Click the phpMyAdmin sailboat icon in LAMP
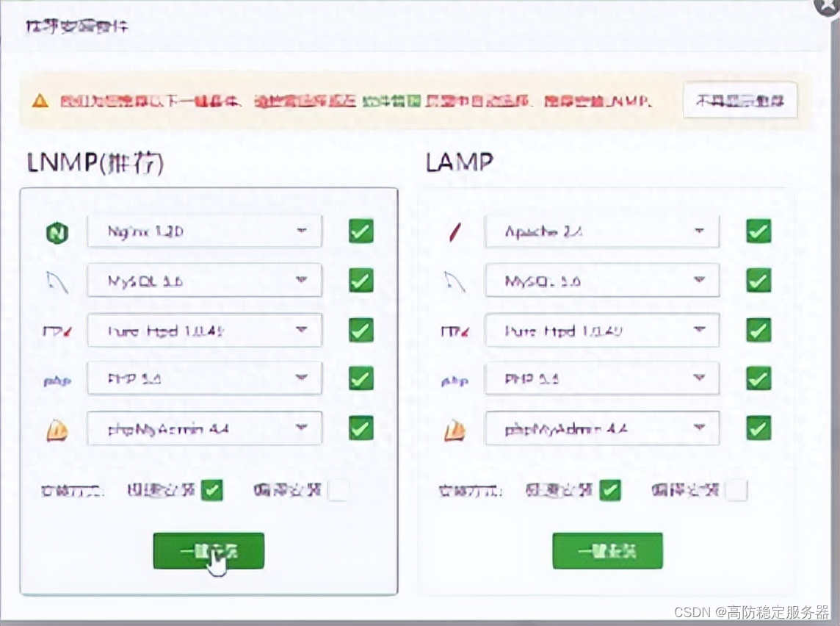Image resolution: width=840 pixels, height=626 pixels. pos(455,431)
